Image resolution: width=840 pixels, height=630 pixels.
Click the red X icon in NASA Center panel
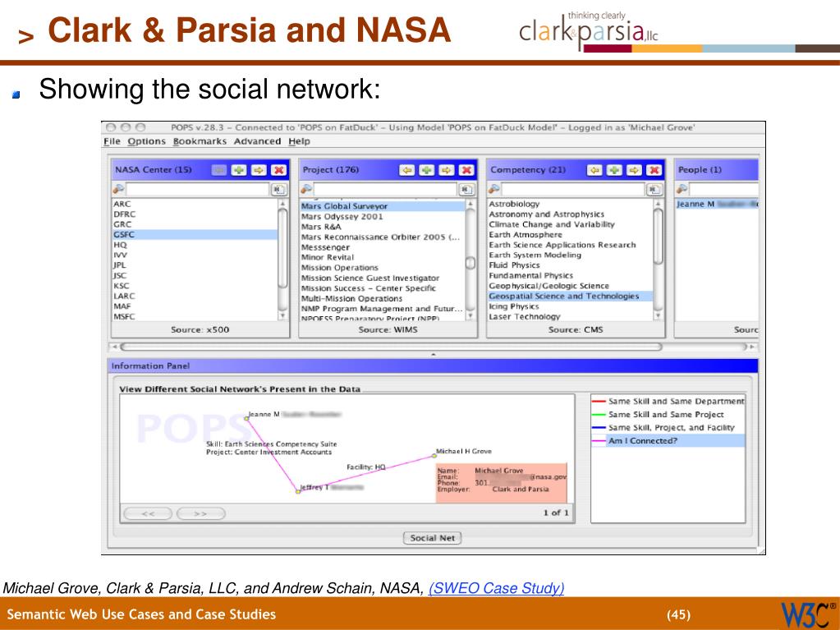pyautogui.click(x=278, y=170)
